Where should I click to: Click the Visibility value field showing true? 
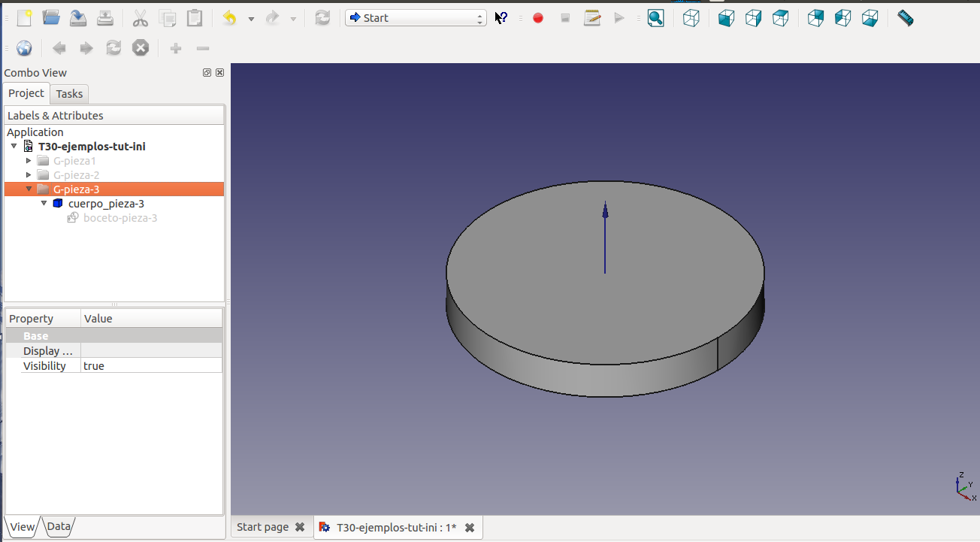(x=150, y=366)
